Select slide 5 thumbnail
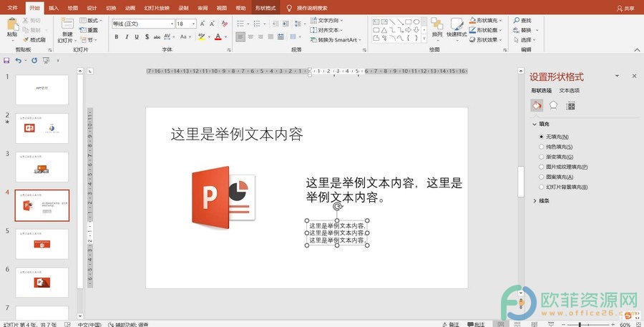The image size is (644, 327). coord(42,244)
